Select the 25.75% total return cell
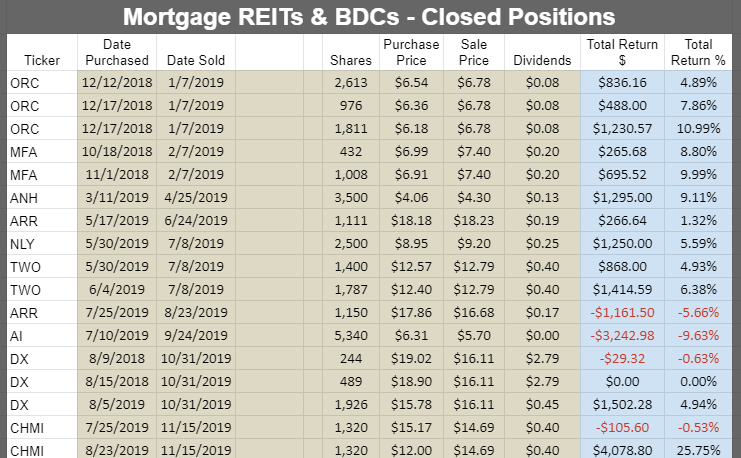This screenshot has height=458, width=741. point(698,449)
